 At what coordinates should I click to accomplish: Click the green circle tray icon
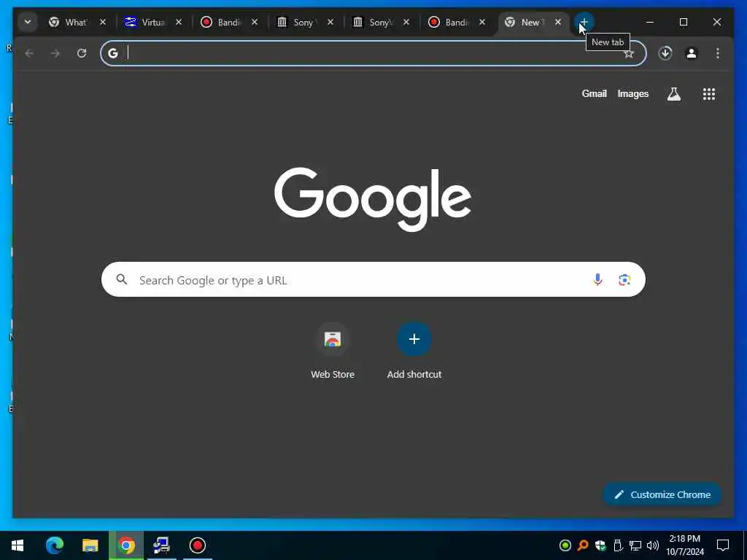565,545
